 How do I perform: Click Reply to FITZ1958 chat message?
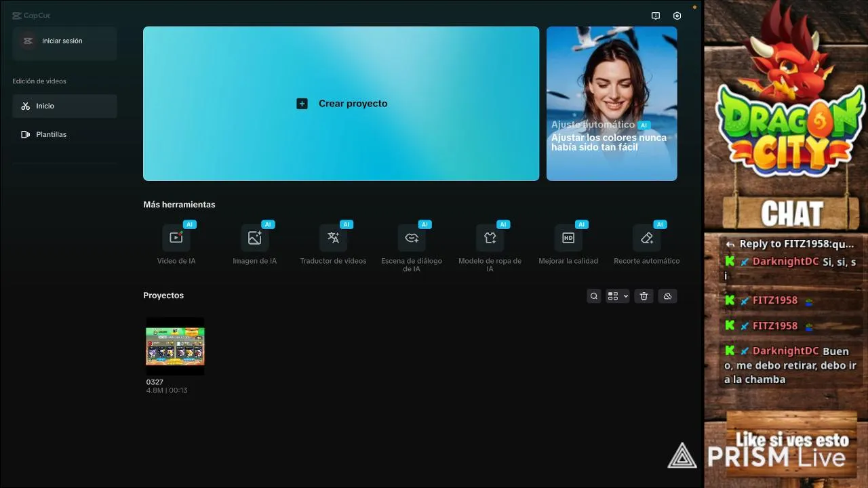tap(790, 244)
